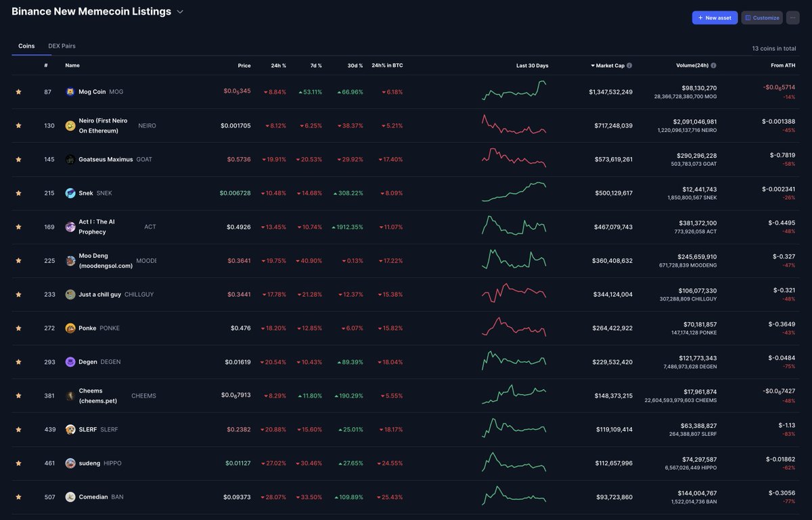Viewport: 812px width, 520px height.
Task: Open the Snek 30-day sparkline chart
Action: [x=514, y=192]
